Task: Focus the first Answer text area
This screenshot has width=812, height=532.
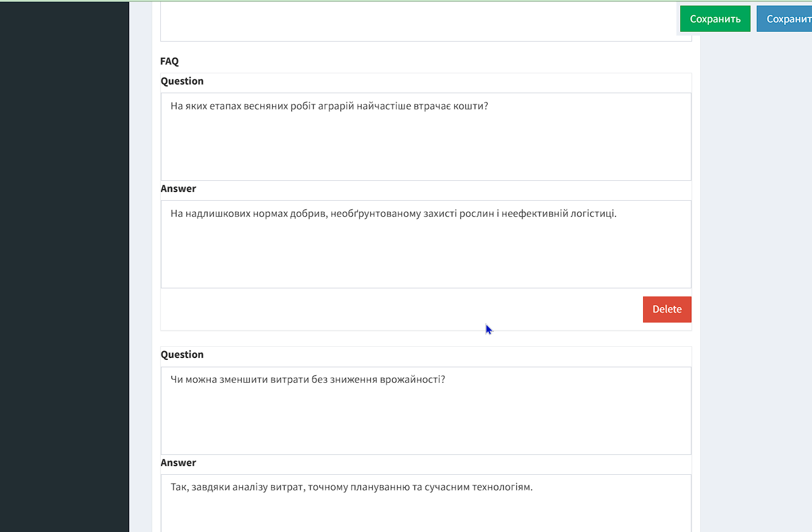Action: coord(426,250)
